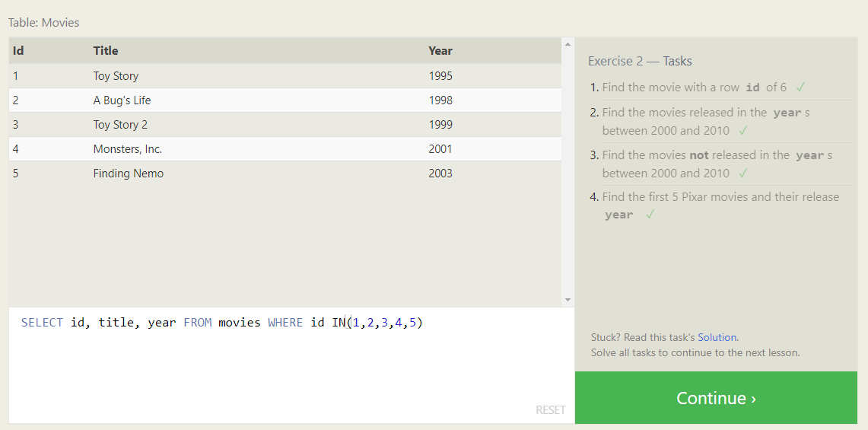Screen dimensions: 868x430
Task: Click the checkmark beside task 4
Action: coord(650,215)
